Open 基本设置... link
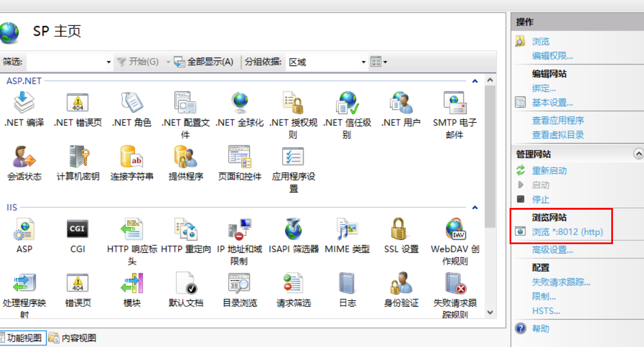The width and height of the screenshot is (644, 347). 553,103
